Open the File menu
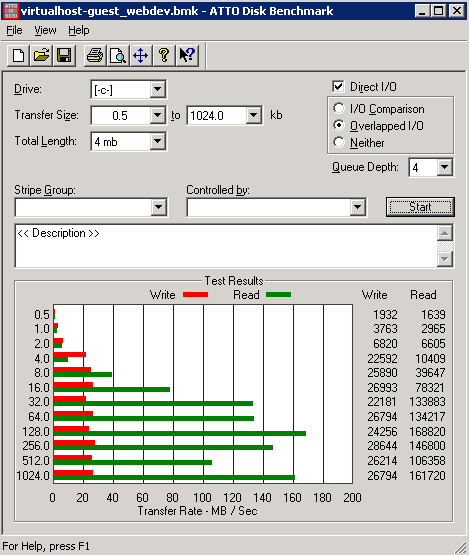This screenshot has height=555, width=469. (x=14, y=30)
